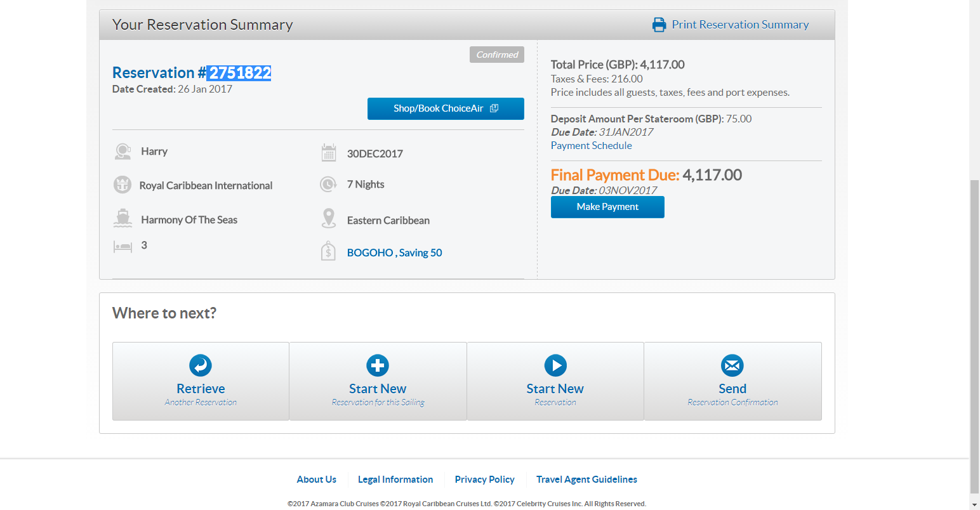
Task: Open the Travel Agent Guidelines link
Action: (x=586, y=480)
